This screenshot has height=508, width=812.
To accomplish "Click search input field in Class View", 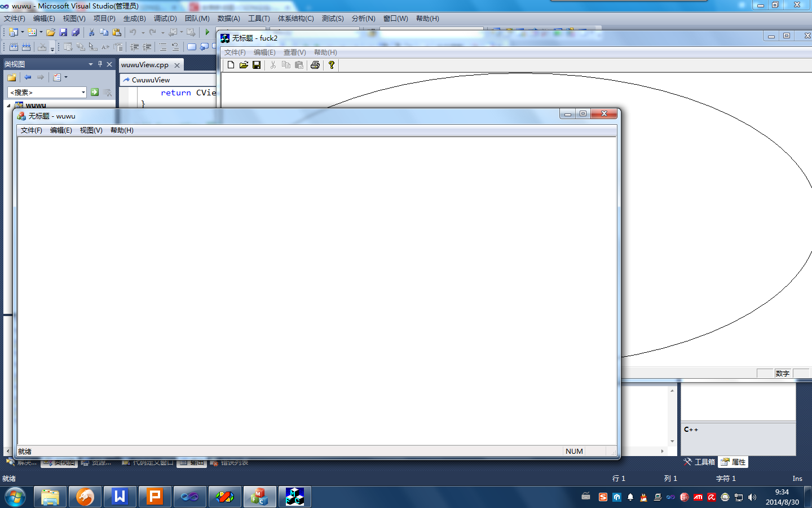I will pos(43,92).
